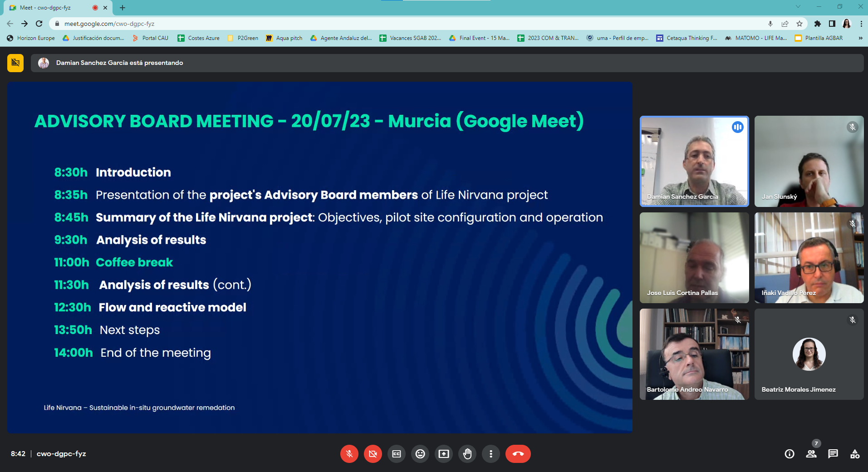Select Iñaki Vadillo Perez video tile

coord(809,258)
